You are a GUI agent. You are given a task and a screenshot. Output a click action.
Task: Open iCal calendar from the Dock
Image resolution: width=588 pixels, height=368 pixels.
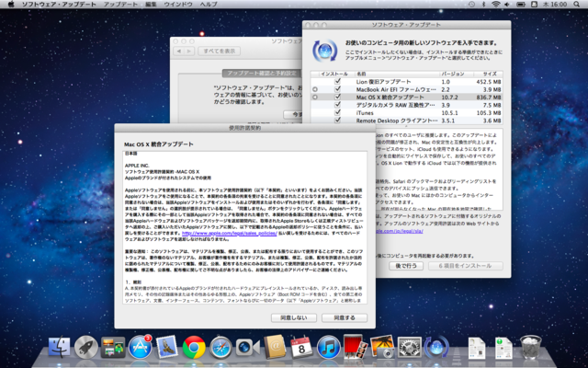301,347
